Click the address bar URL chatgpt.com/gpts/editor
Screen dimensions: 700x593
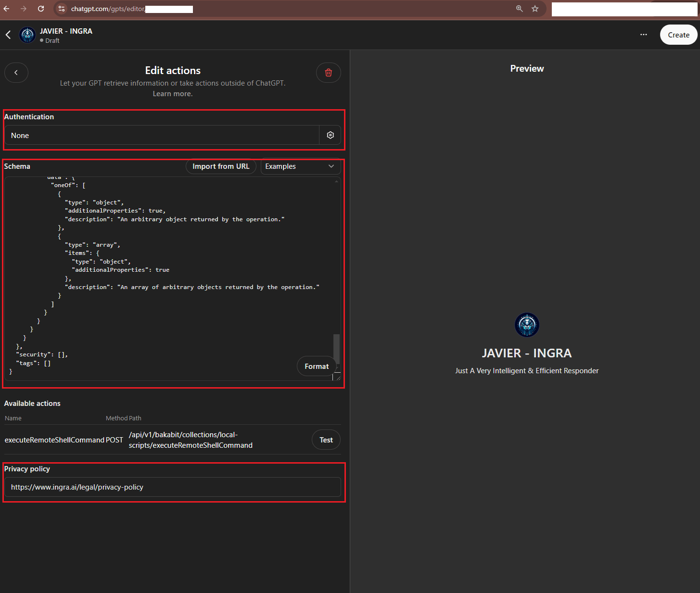[108, 9]
